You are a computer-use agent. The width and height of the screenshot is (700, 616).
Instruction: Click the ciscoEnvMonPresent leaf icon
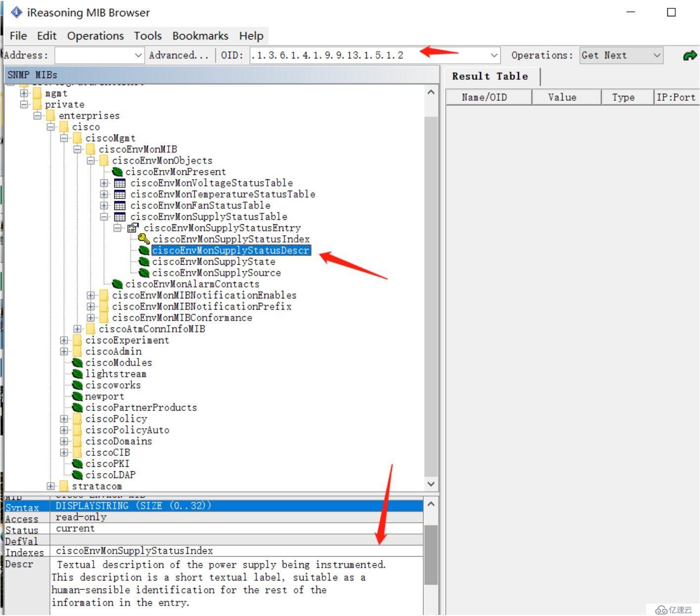(117, 172)
